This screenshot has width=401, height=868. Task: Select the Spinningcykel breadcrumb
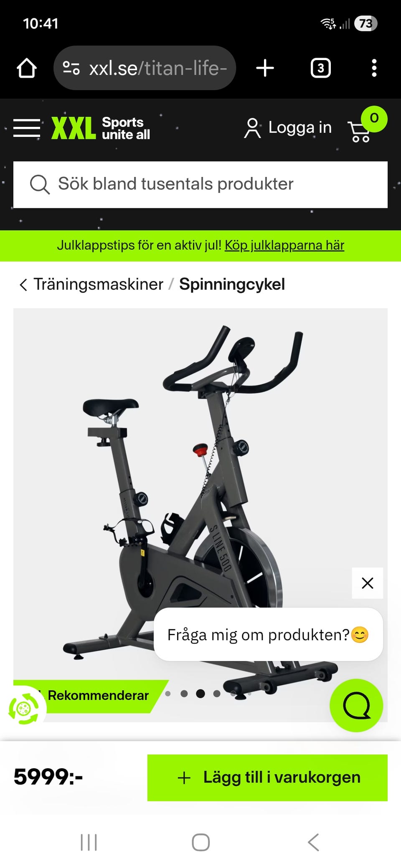(x=232, y=284)
